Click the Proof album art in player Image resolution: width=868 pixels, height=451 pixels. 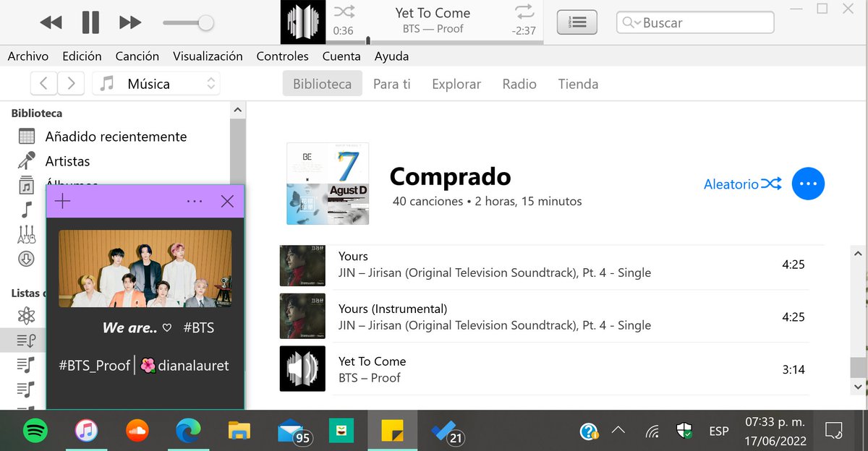tap(303, 22)
